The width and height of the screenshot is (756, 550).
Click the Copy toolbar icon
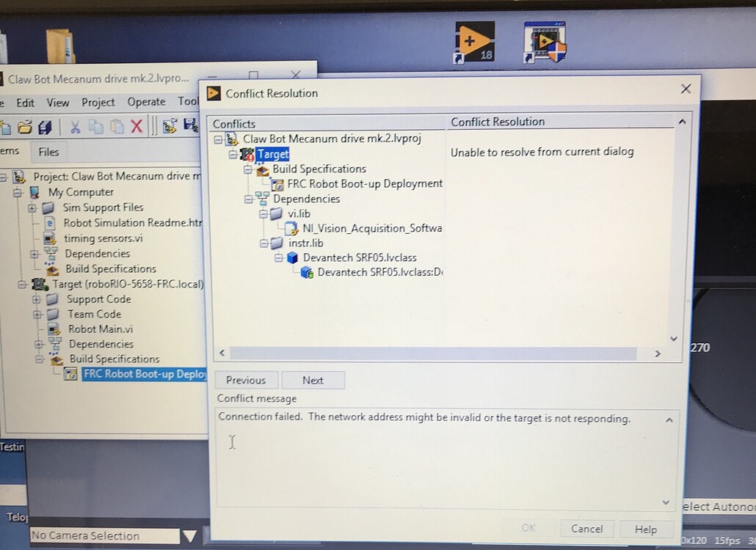96,127
